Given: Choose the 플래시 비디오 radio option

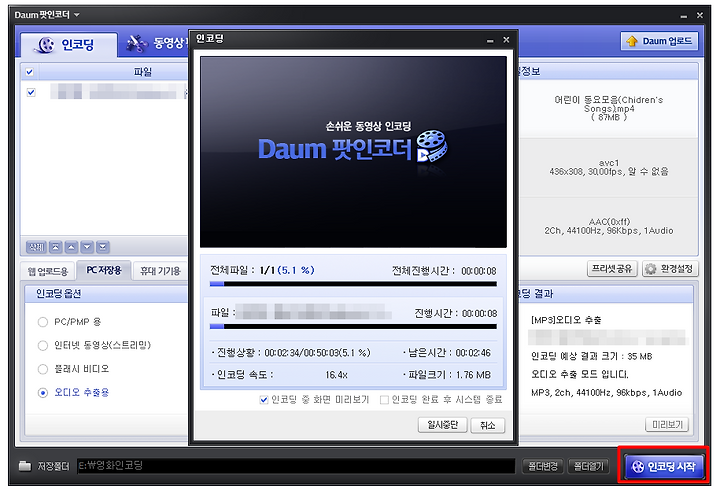Looking at the screenshot, I should coord(43,369).
